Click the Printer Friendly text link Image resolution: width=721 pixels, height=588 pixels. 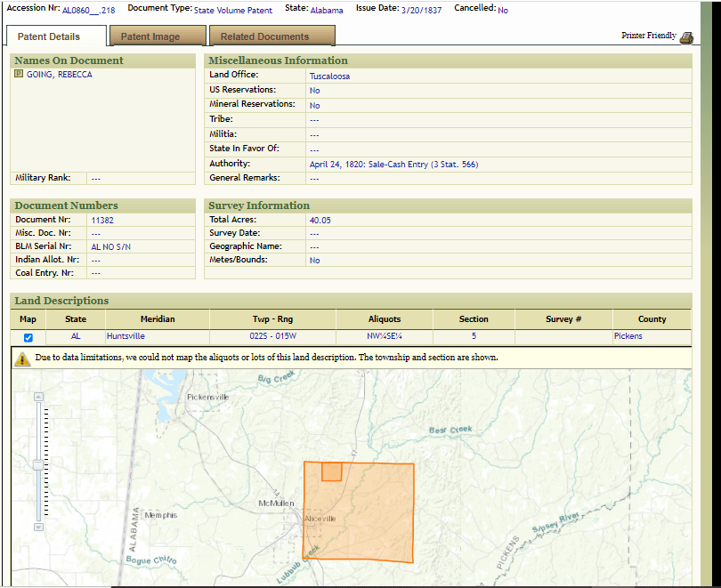(x=648, y=36)
